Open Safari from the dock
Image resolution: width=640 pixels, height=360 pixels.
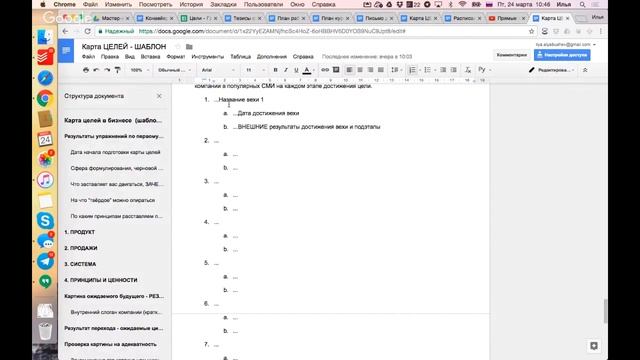[x=45, y=78]
